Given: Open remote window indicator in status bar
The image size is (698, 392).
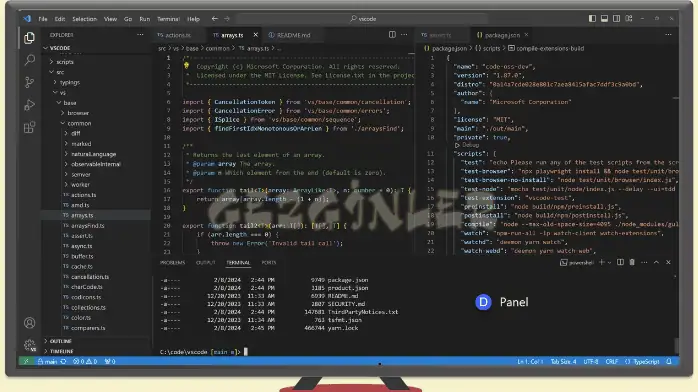Looking at the screenshot, I should [x=26, y=361].
